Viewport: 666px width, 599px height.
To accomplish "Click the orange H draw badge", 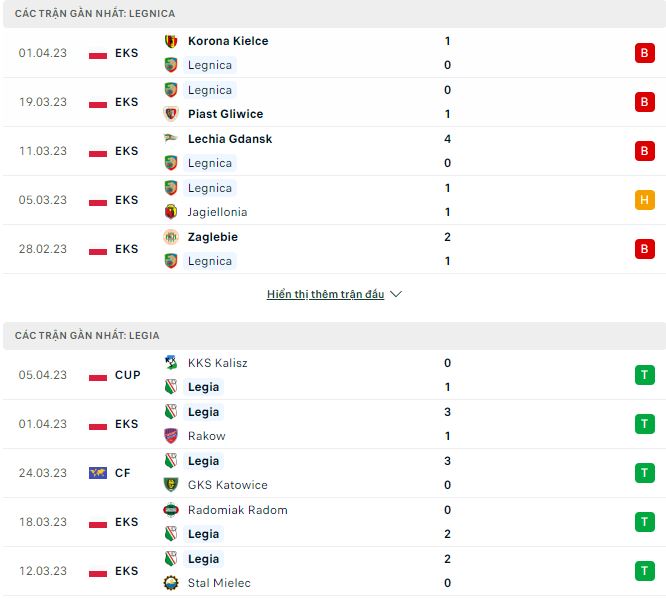I will point(644,200).
